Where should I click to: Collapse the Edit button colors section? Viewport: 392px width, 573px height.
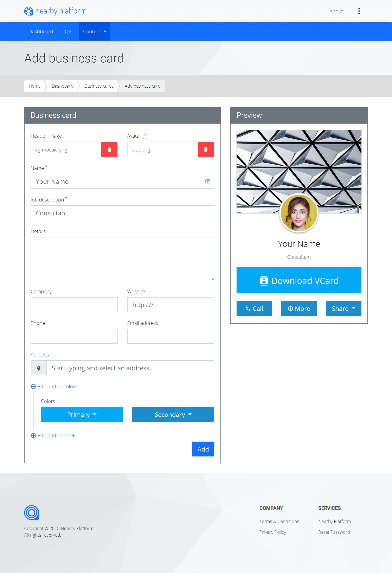click(x=54, y=387)
